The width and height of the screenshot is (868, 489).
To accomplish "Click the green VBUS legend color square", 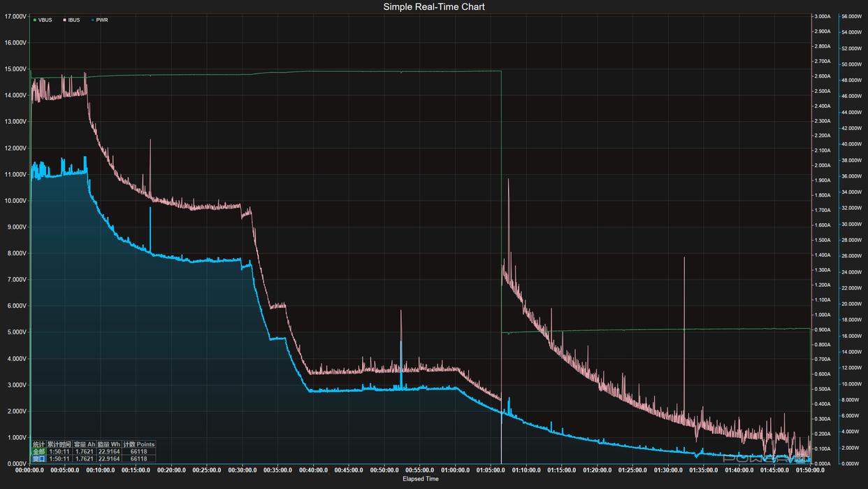I will point(34,20).
